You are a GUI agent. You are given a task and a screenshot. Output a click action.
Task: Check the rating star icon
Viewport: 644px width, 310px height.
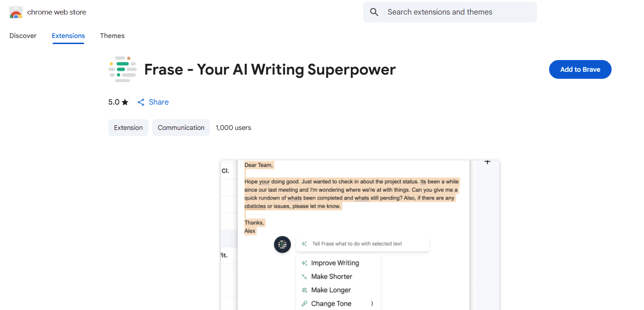(125, 102)
